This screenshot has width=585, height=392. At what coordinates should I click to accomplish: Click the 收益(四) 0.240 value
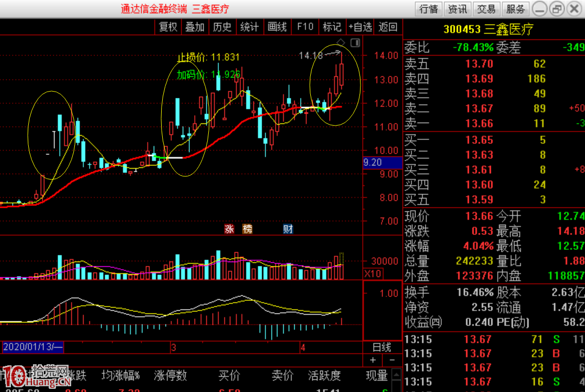click(x=479, y=322)
